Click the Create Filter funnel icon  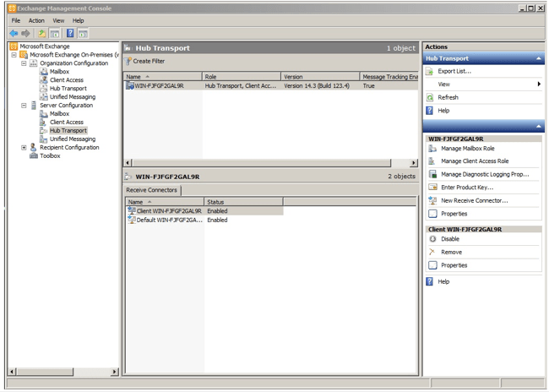(x=128, y=62)
